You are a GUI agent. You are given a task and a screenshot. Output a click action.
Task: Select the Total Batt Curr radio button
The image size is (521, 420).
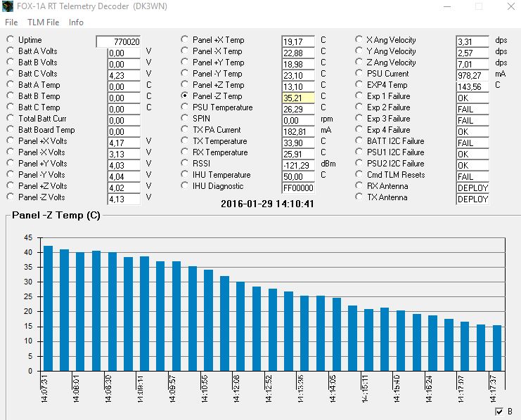click(x=11, y=118)
